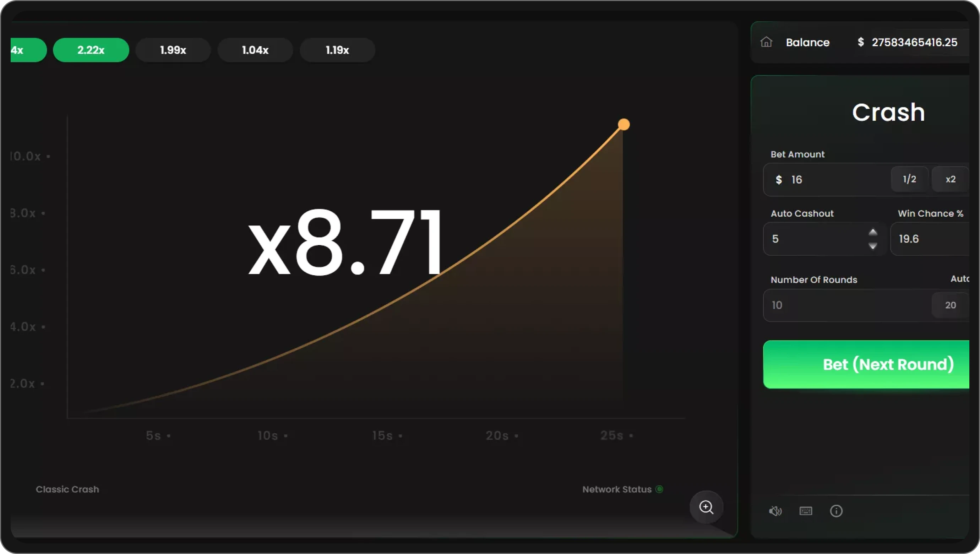Open the game info icon
Image resolution: width=980 pixels, height=554 pixels.
(x=836, y=511)
